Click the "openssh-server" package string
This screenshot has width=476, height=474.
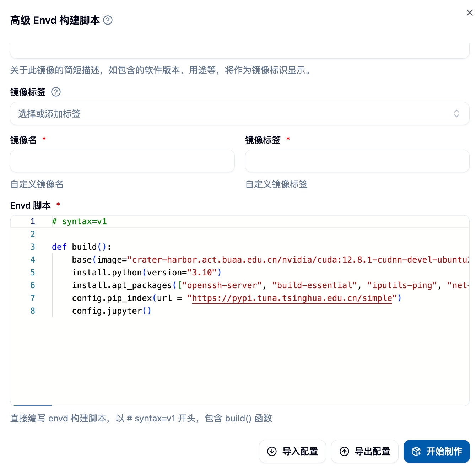point(222,285)
